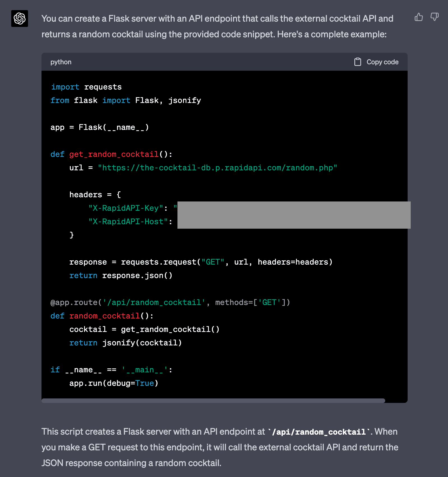448x477 pixels.
Task: Click the "X-RapidAPI-Key" header string
Action: 126,208
